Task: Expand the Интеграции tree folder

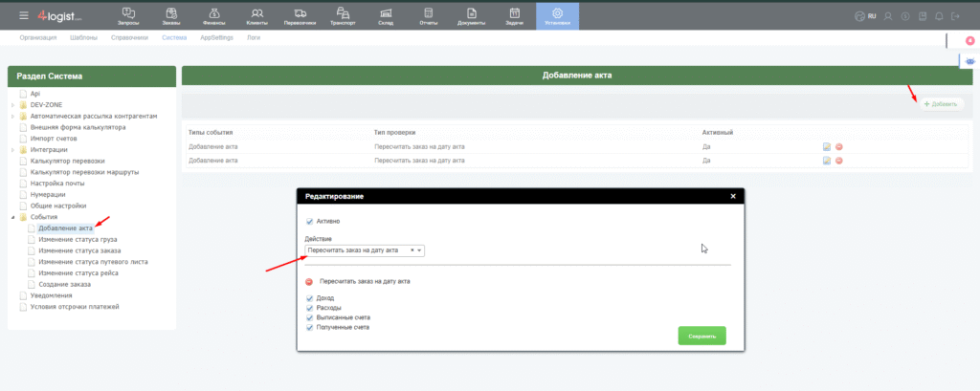Action: [x=12, y=150]
